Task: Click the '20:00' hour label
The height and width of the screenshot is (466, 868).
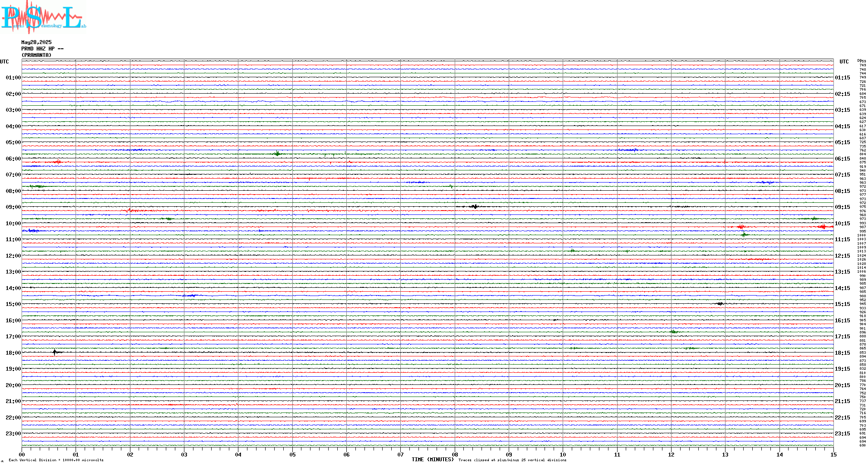Action: (13, 385)
